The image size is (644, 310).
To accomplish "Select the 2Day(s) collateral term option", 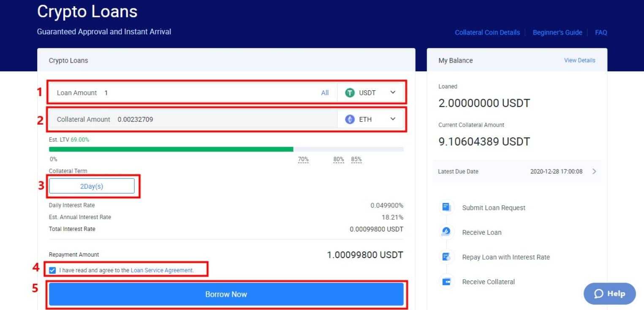I will click(92, 186).
